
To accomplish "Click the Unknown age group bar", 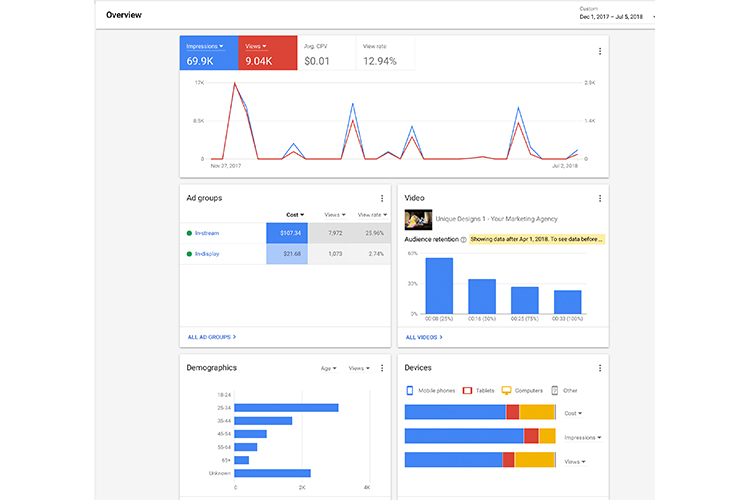I will click(273, 473).
